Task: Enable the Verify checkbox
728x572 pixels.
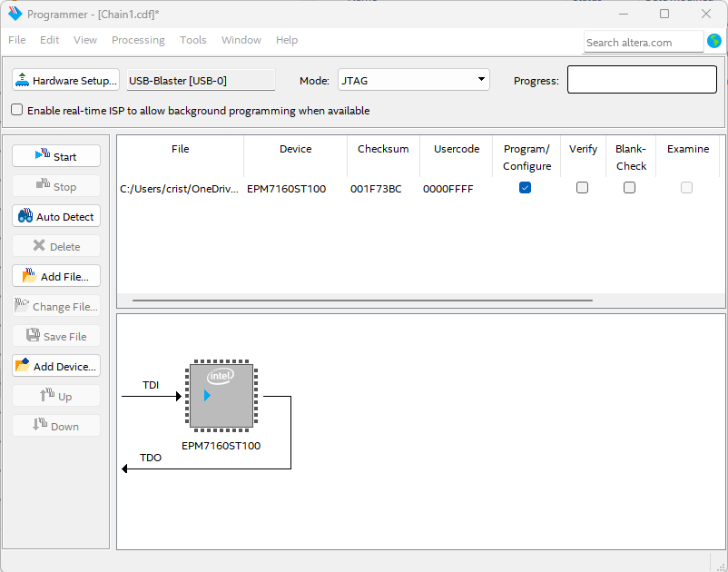Action: click(x=582, y=188)
